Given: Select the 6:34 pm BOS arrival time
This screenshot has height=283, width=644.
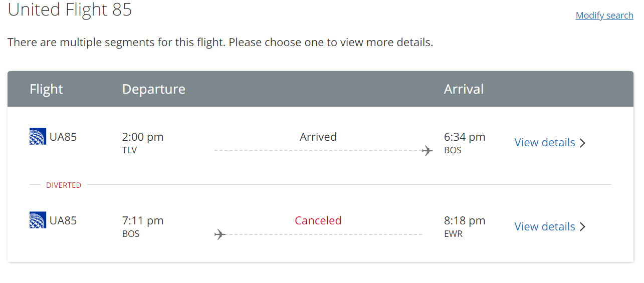Looking at the screenshot, I should (x=465, y=143).
